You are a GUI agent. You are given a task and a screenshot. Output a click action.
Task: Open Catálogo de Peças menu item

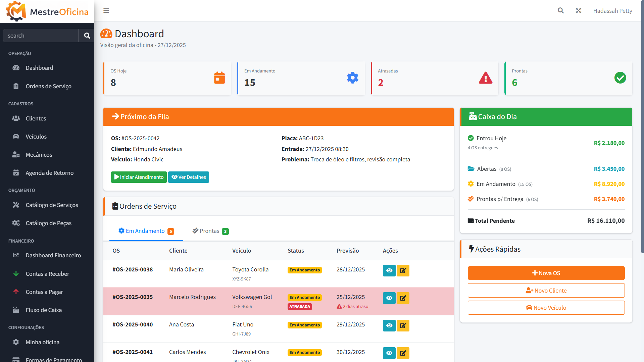point(48,223)
